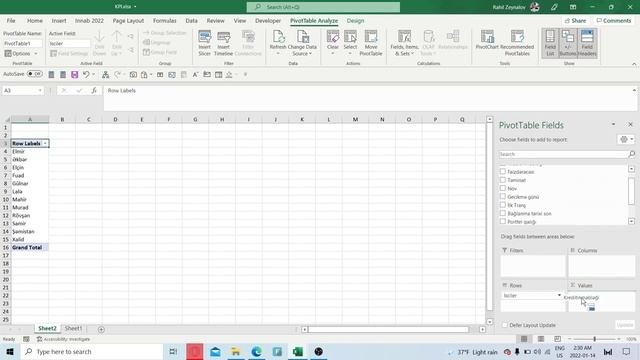Select the cell containing Gülnar

30,183
